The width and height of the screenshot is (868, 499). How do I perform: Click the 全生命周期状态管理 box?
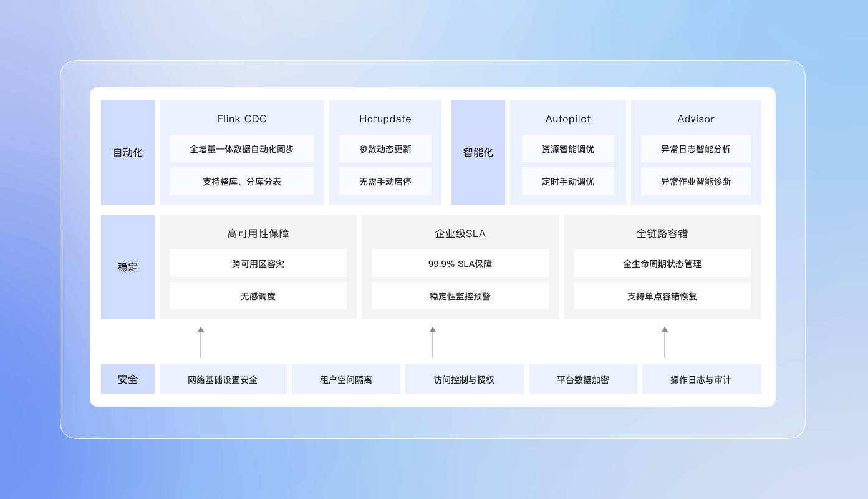pos(662,264)
